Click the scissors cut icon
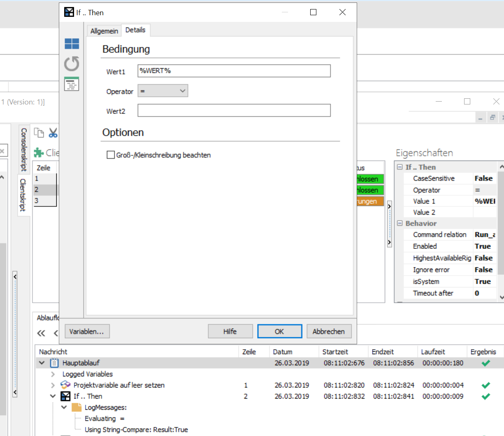This screenshot has height=436, width=504. 53,133
